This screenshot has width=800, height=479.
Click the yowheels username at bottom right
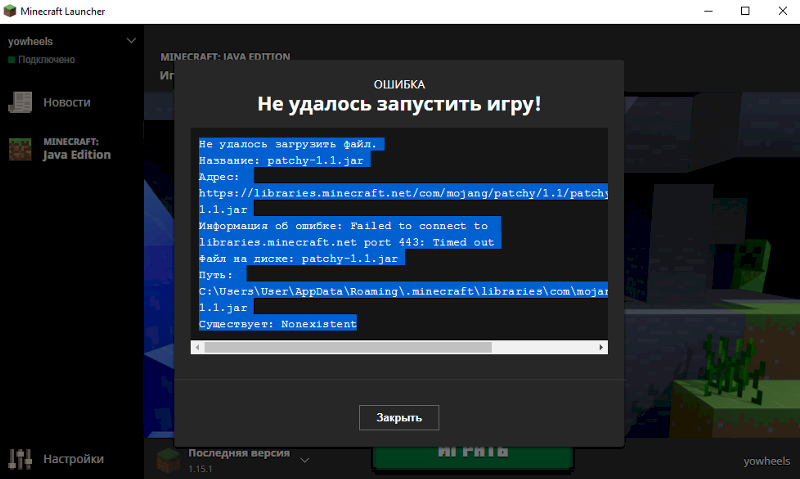point(766,461)
